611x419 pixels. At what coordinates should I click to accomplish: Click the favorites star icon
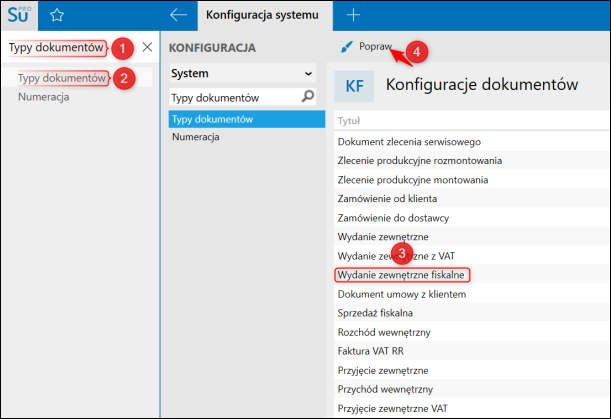click(57, 15)
